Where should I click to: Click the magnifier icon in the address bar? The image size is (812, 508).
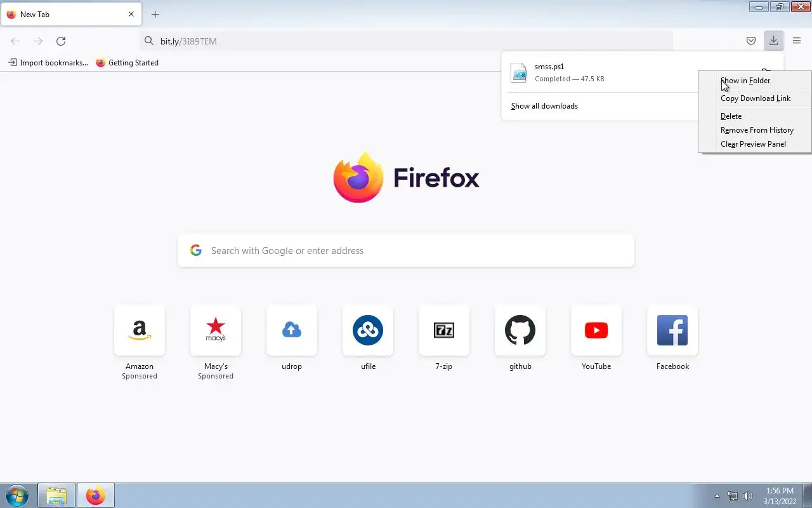click(148, 41)
